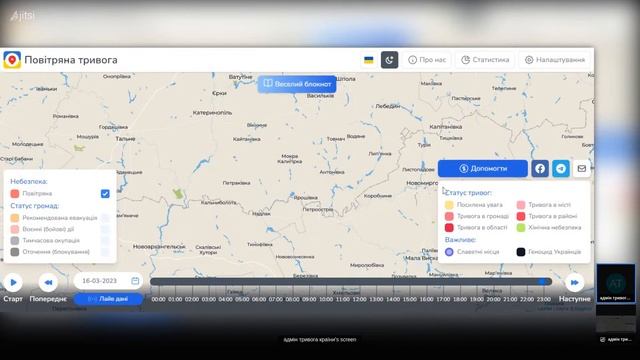
Task: Click the Тривога в районі legend label
Action: coord(553,216)
